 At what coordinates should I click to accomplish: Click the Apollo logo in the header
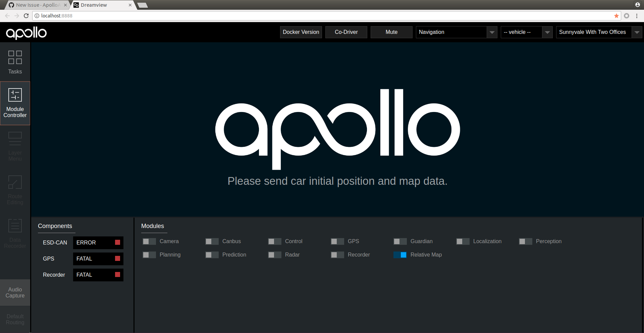pyautogui.click(x=26, y=33)
